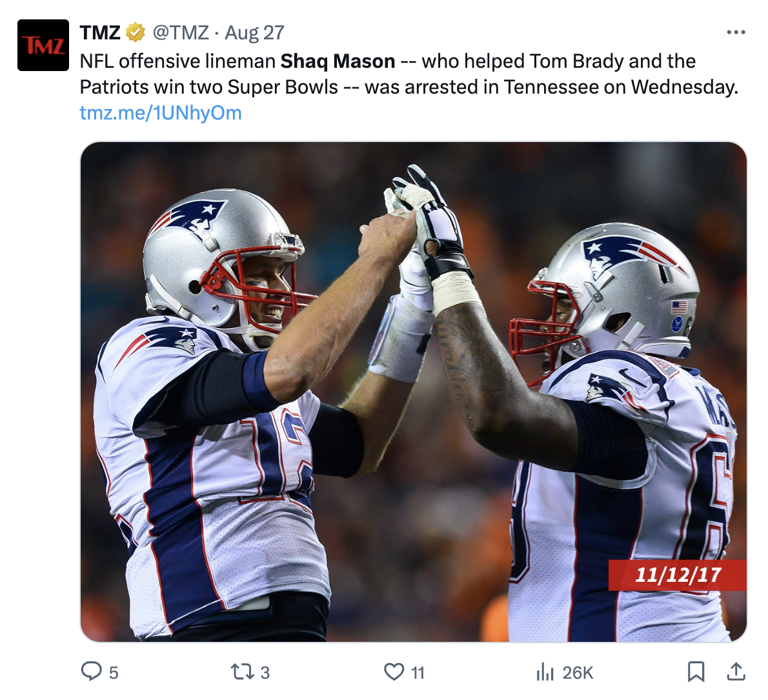This screenshot has width=768, height=700.
Task: Share the tweet using the upload arrow icon
Action: click(x=736, y=672)
